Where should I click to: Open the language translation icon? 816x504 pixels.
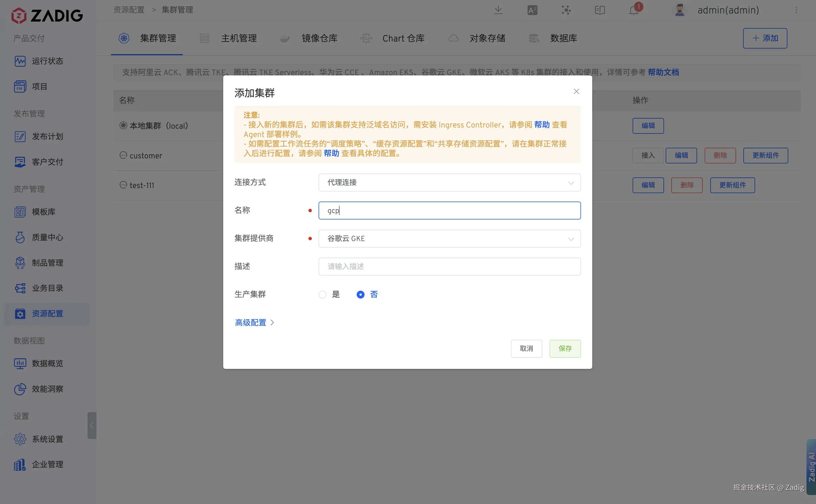click(x=532, y=10)
